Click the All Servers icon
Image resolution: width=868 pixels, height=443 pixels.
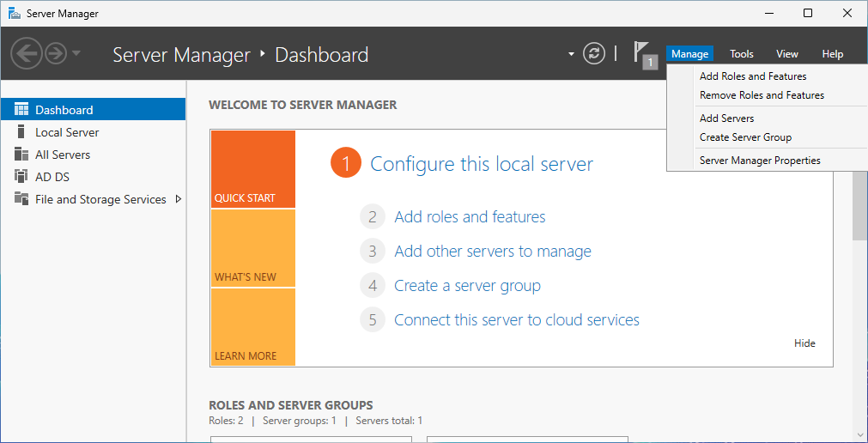click(21, 154)
